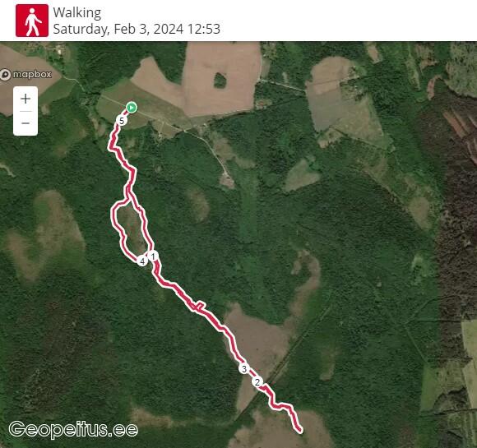Click the Walking activity title

(x=77, y=13)
